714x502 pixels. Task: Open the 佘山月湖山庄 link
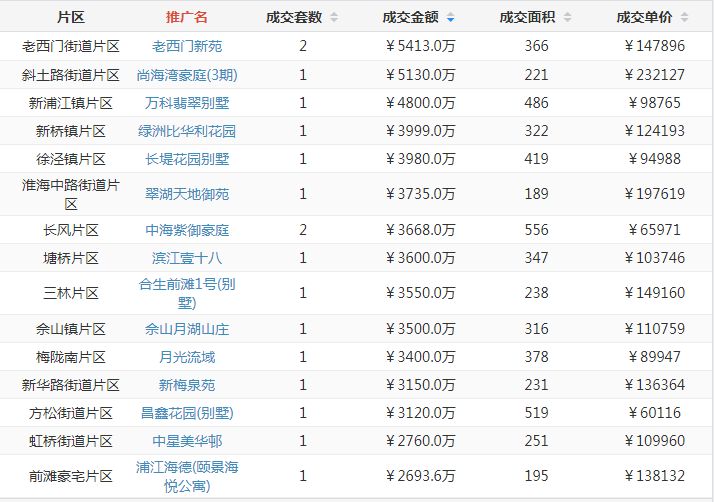pyautogui.click(x=187, y=329)
